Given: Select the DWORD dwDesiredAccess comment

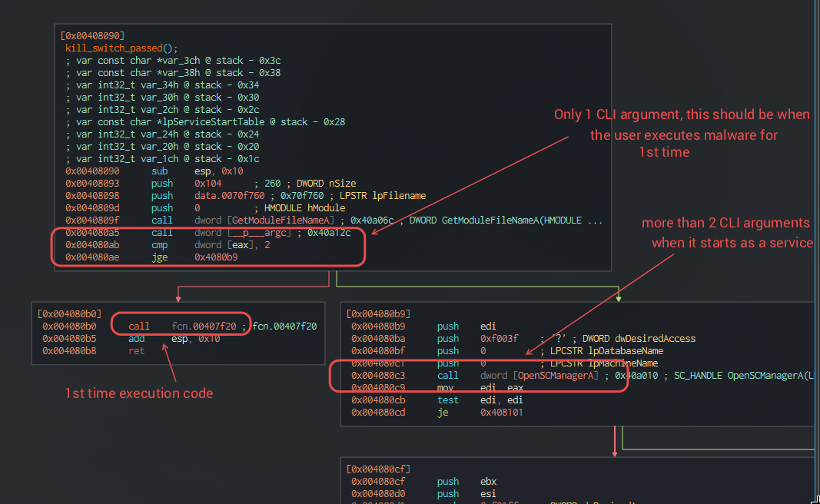Looking at the screenshot, I should click(639, 338).
